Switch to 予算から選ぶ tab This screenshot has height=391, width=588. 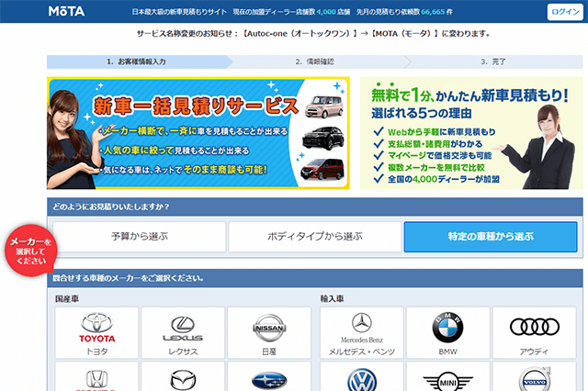coord(140,237)
